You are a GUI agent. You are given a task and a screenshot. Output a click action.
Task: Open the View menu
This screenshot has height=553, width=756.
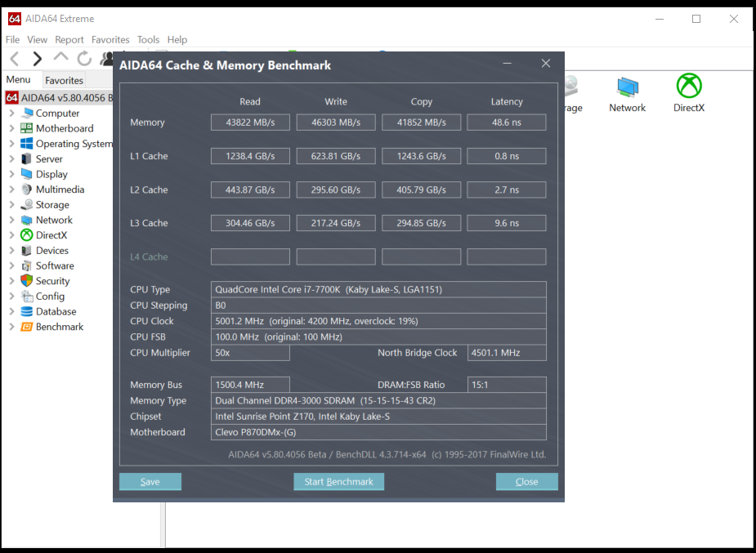pyautogui.click(x=37, y=39)
